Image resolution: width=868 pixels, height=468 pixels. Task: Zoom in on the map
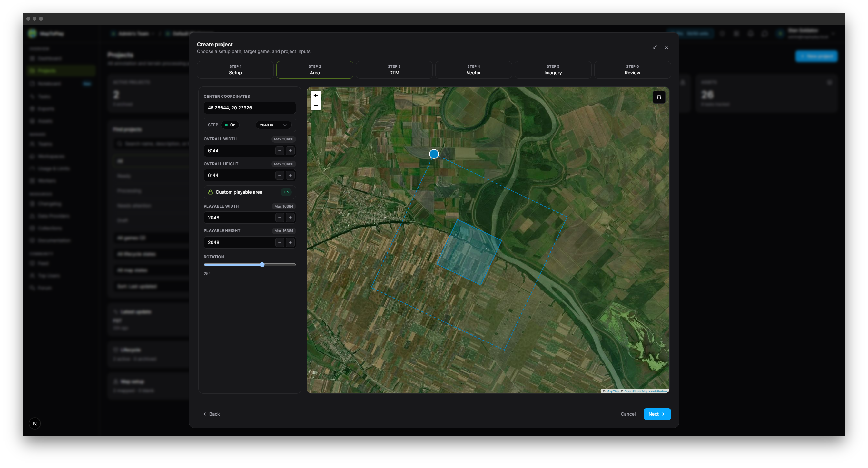[315, 96]
